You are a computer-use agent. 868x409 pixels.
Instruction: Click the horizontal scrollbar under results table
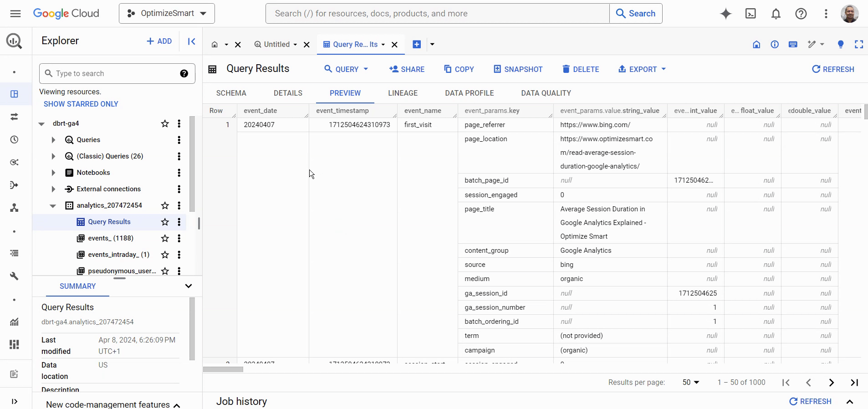[223, 369]
